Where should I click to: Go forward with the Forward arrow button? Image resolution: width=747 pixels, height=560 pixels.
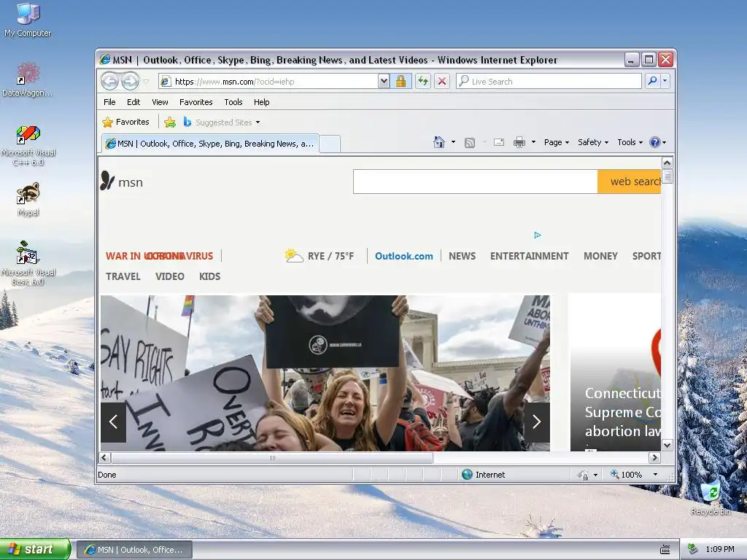point(130,82)
